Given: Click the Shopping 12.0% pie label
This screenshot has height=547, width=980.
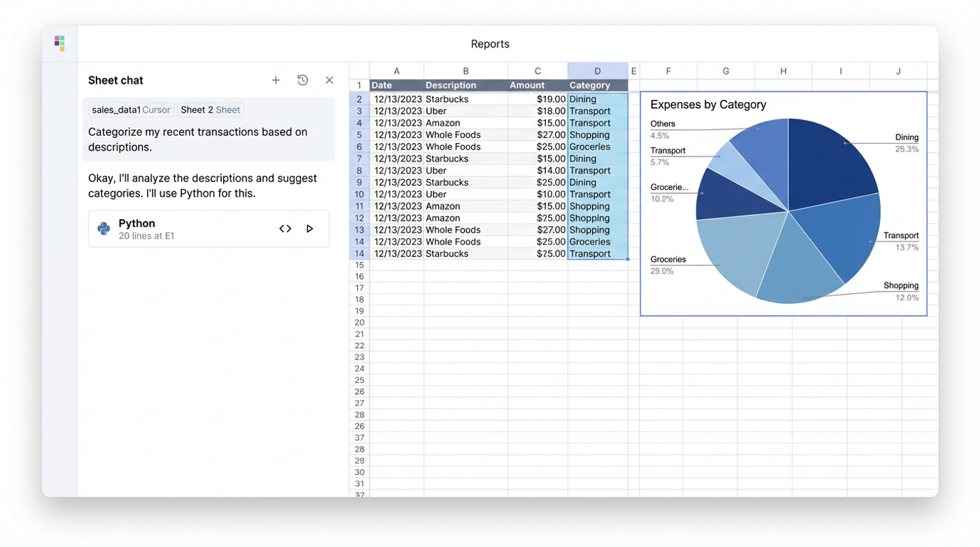Looking at the screenshot, I should click(x=901, y=291).
